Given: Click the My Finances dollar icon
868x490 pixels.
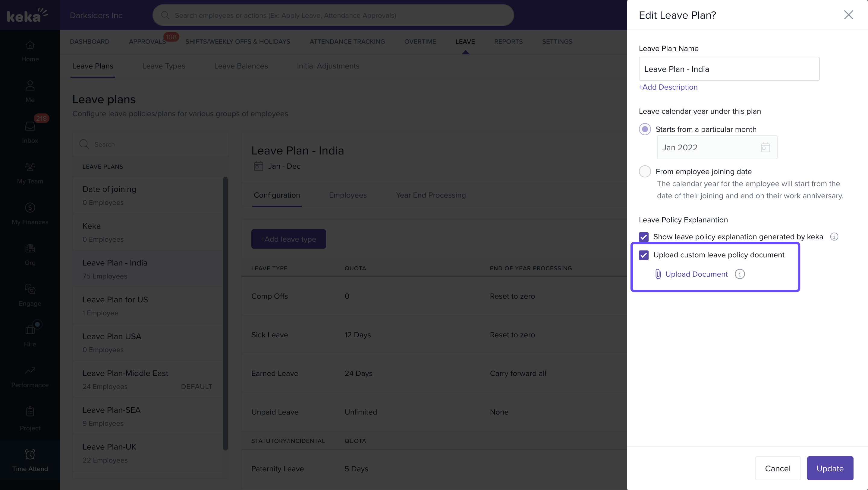Looking at the screenshot, I should pyautogui.click(x=30, y=208).
